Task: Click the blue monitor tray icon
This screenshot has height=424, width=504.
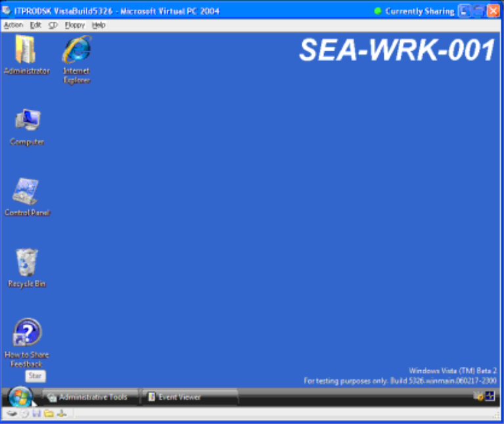Action: [x=490, y=396]
